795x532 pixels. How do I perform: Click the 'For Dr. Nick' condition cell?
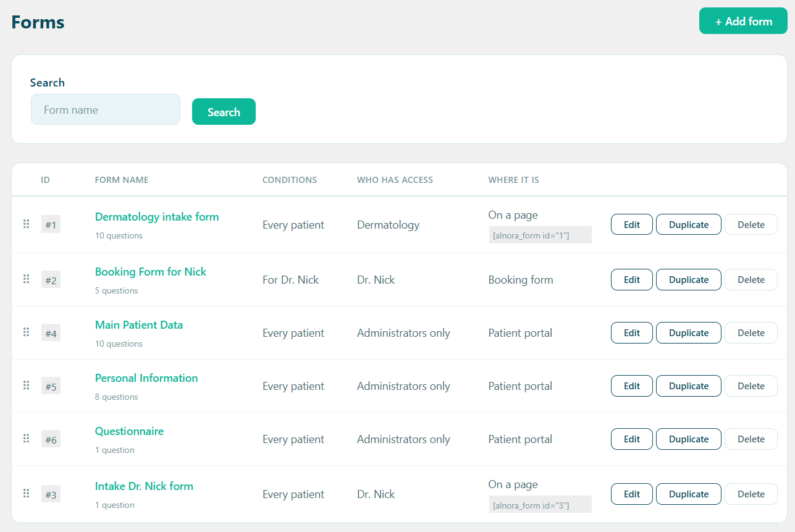(290, 280)
